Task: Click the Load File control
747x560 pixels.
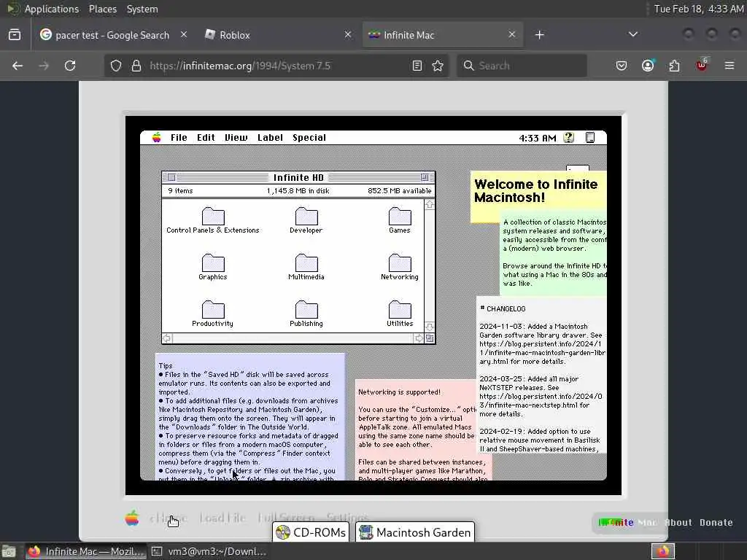Action: point(222,518)
